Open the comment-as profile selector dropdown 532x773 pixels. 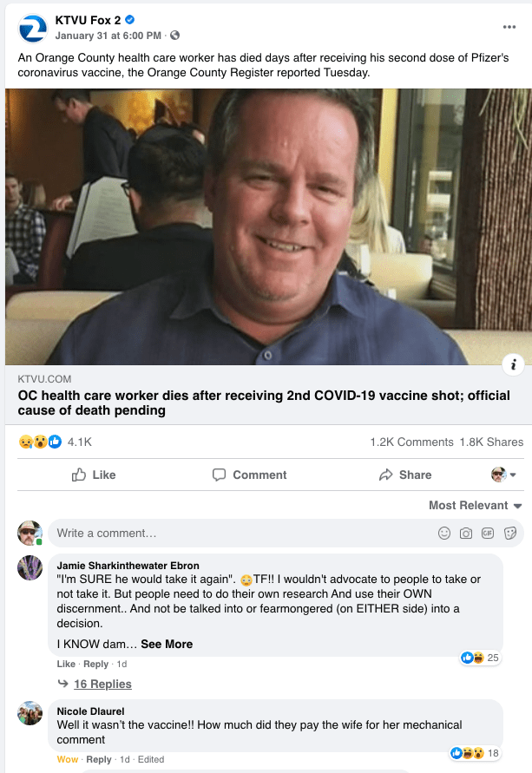pyautogui.click(x=504, y=475)
